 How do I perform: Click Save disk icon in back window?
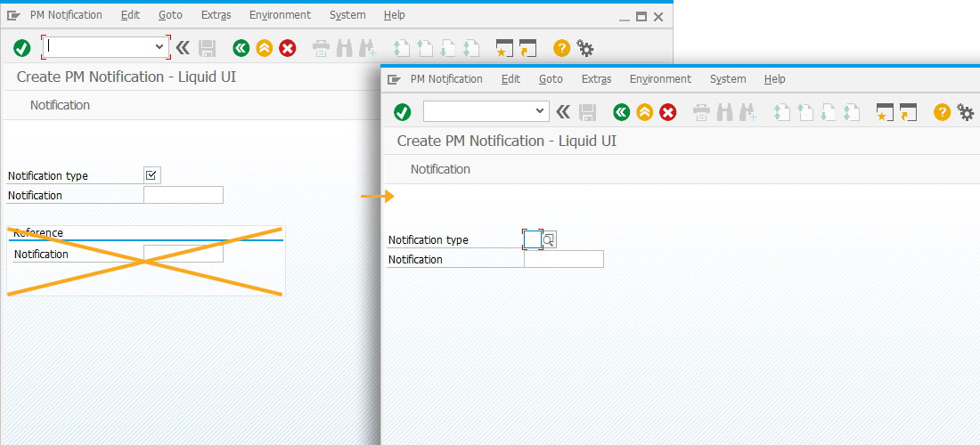pyautogui.click(x=207, y=48)
